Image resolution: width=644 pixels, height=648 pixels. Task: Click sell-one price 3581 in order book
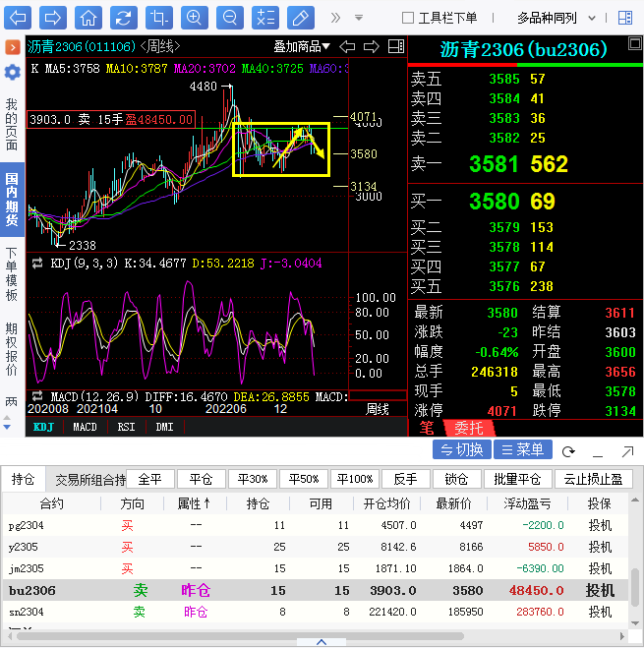point(494,163)
